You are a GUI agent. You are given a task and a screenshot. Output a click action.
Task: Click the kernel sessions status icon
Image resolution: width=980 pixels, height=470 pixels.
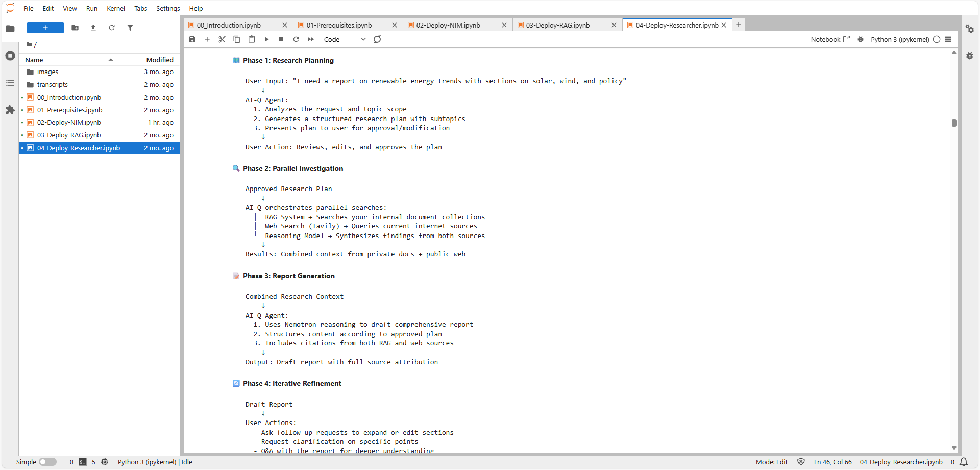point(105,462)
